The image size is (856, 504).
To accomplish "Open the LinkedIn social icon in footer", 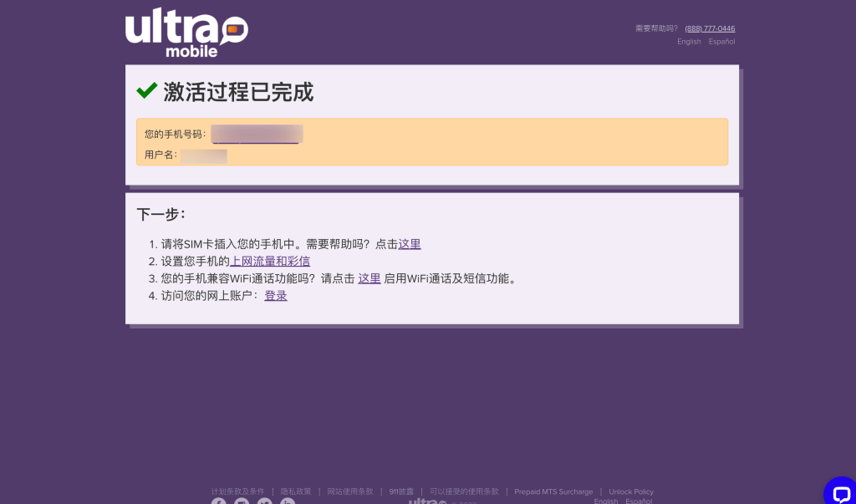I will pyautogui.click(x=288, y=501).
